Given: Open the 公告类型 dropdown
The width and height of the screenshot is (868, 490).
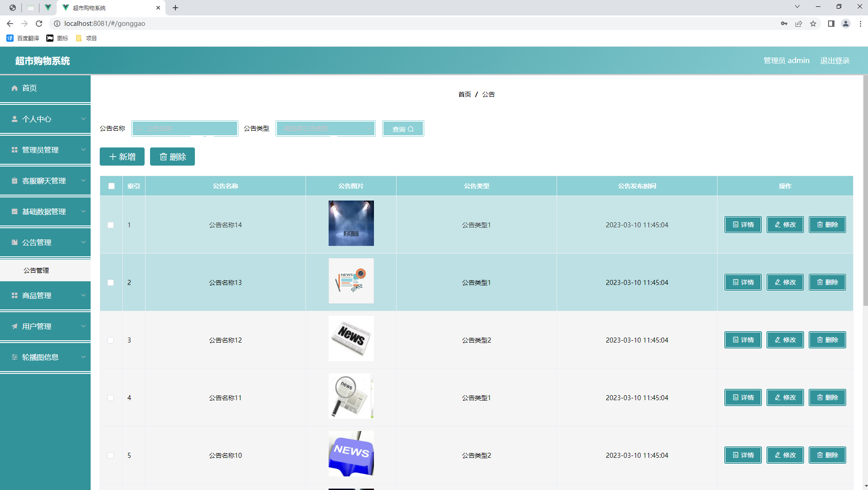Looking at the screenshot, I should (325, 128).
